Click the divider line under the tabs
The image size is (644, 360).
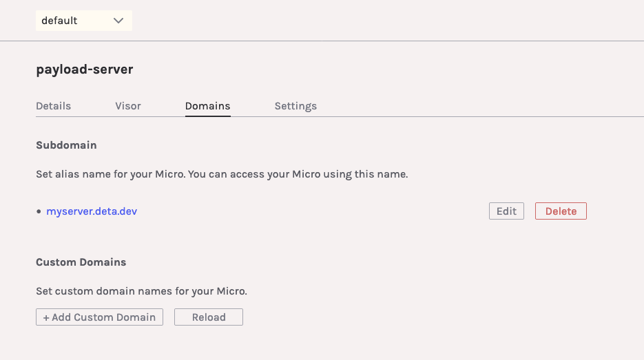pos(413,117)
